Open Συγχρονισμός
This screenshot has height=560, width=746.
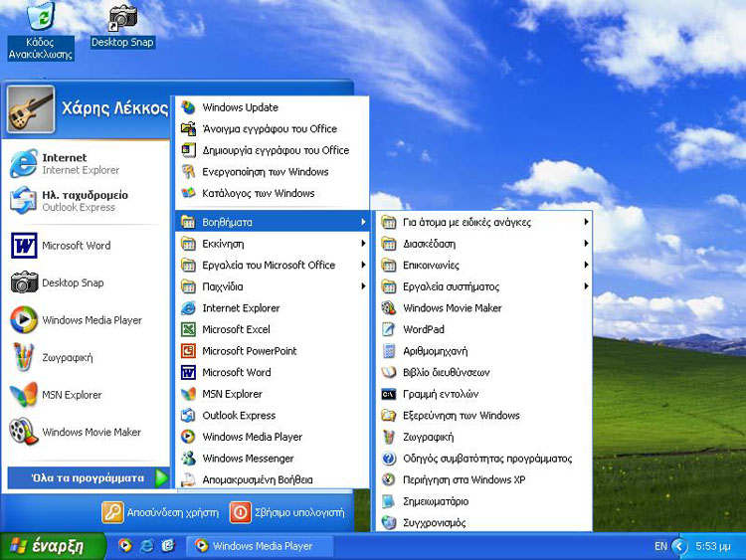(x=484, y=522)
